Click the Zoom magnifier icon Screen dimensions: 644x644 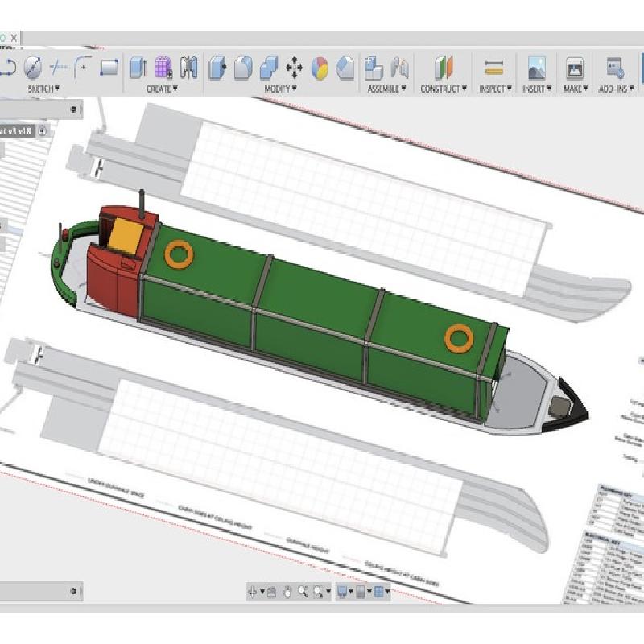303,592
